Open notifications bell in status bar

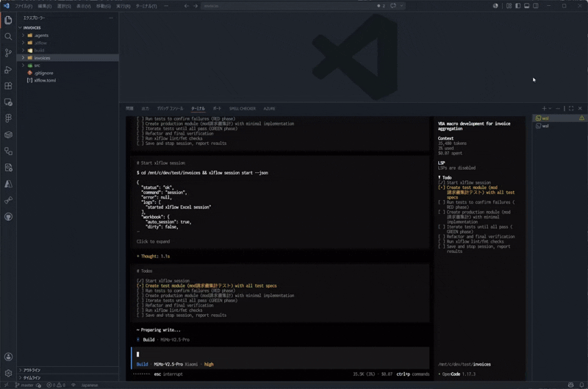point(581,385)
